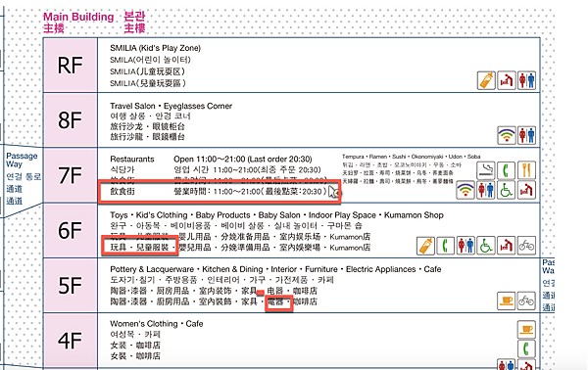Click the 'Restaurants' text on 7F

coord(132,160)
